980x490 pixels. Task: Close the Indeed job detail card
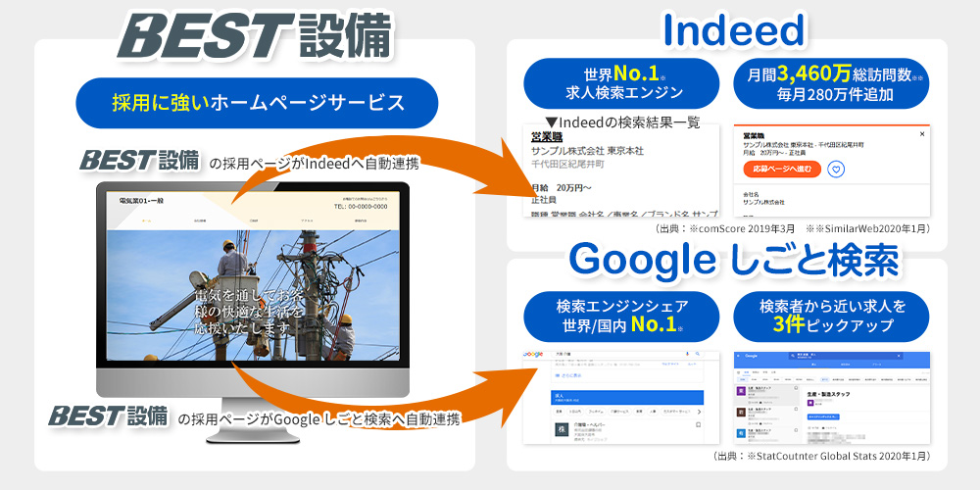click(922, 134)
